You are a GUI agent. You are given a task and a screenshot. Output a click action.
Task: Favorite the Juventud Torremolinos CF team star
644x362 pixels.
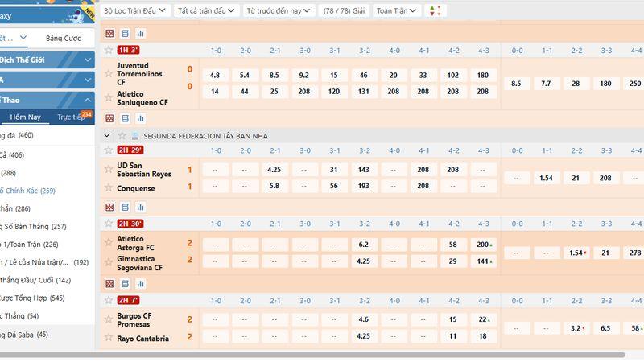pyautogui.click(x=109, y=74)
